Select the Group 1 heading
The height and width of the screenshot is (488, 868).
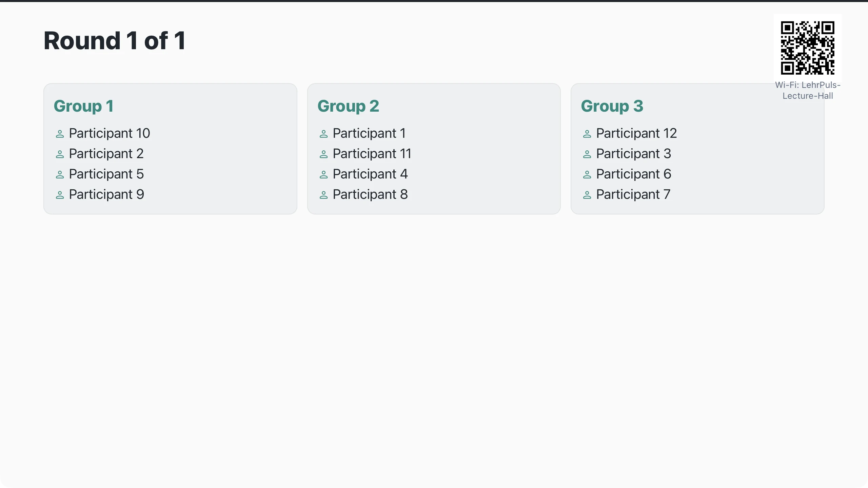pyautogui.click(x=83, y=106)
